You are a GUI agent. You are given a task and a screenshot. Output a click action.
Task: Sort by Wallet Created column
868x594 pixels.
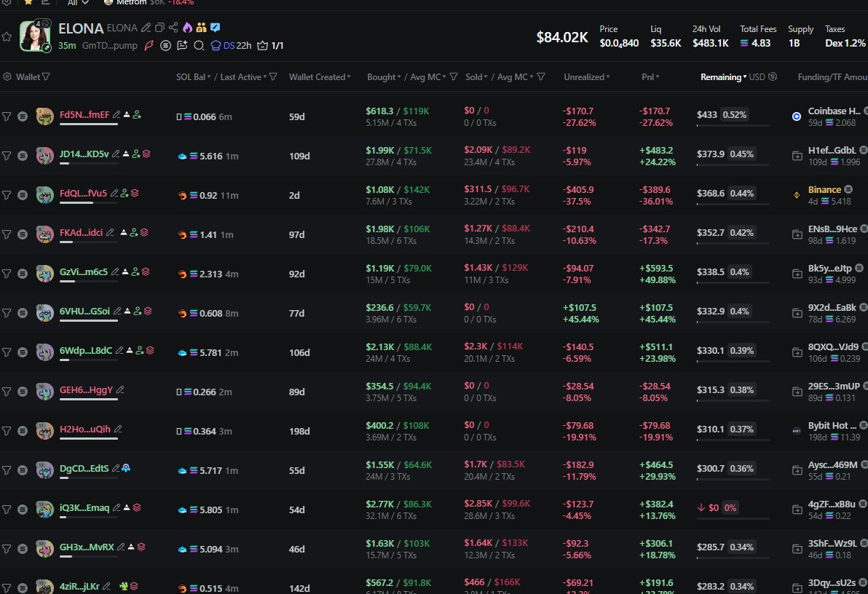320,76
